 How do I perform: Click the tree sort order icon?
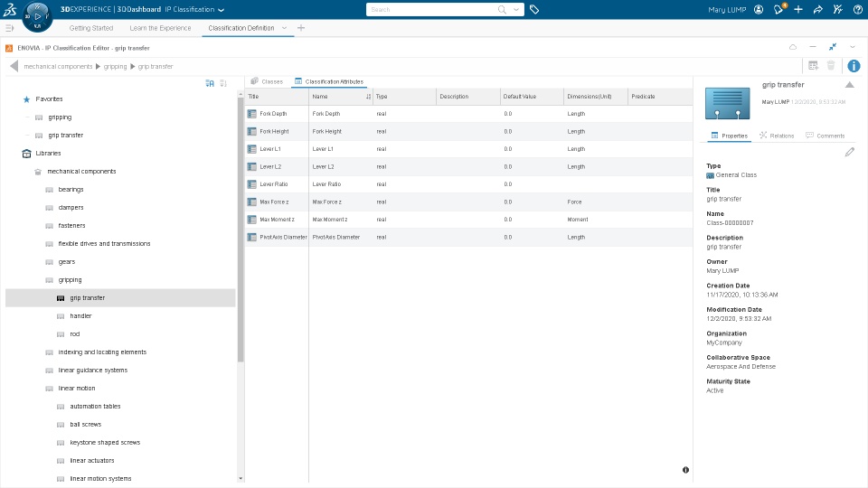[x=223, y=83]
